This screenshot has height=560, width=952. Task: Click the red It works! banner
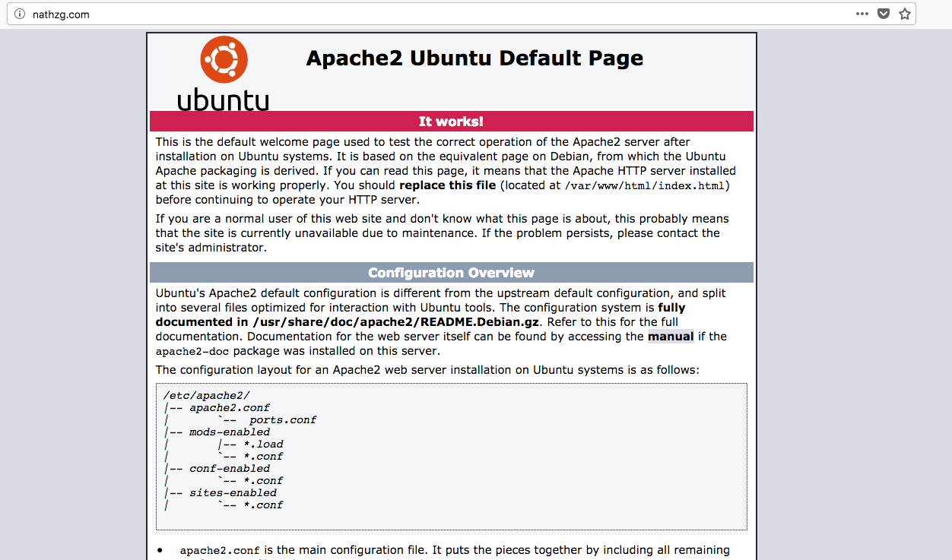[x=452, y=122]
